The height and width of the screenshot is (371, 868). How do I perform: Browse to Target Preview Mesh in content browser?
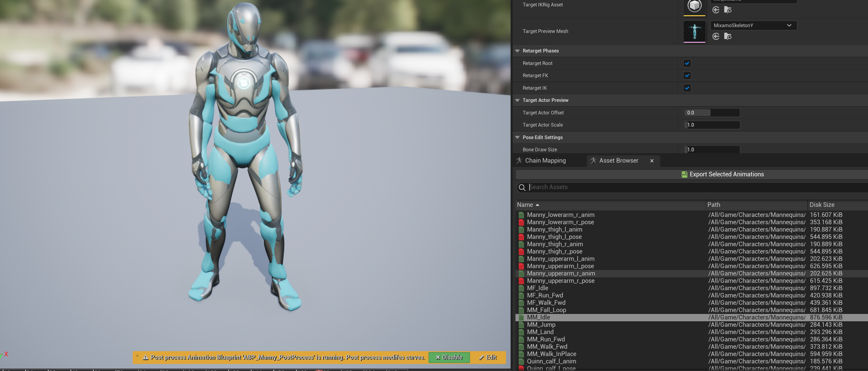point(728,36)
